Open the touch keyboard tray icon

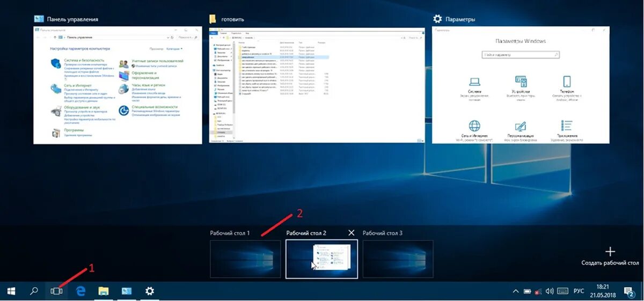(563, 291)
